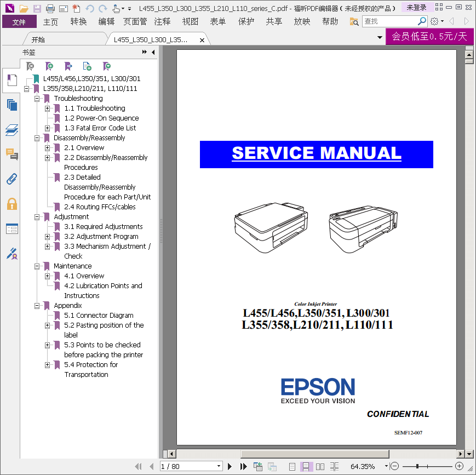Image resolution: width=476 pixels, height=475 pixels.
Task: Open the 主页 ribbon tab
Action: pyautogui.click(x=50, y=22)
